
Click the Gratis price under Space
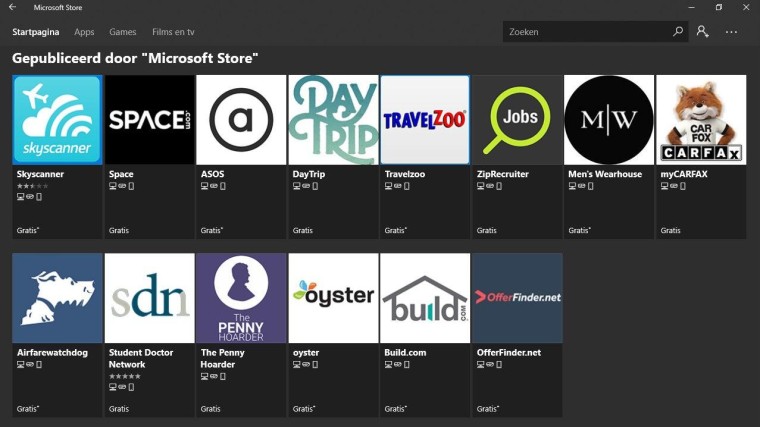[119, 231]
